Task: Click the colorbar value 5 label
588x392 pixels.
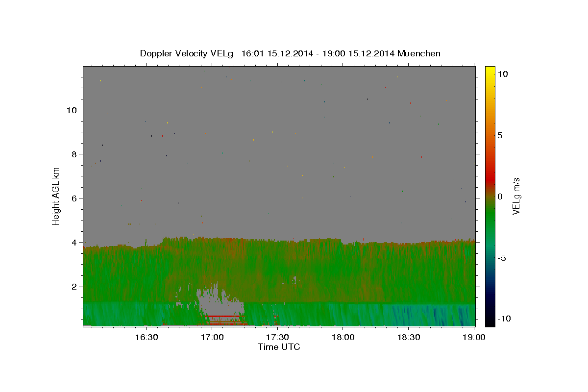Action: (x=500, y=135)
